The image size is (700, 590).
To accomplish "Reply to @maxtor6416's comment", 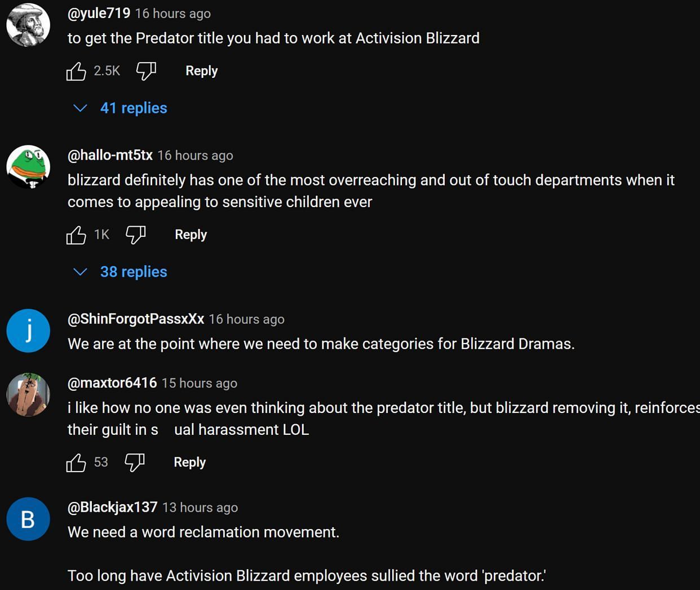I will (x=189, y=463).
